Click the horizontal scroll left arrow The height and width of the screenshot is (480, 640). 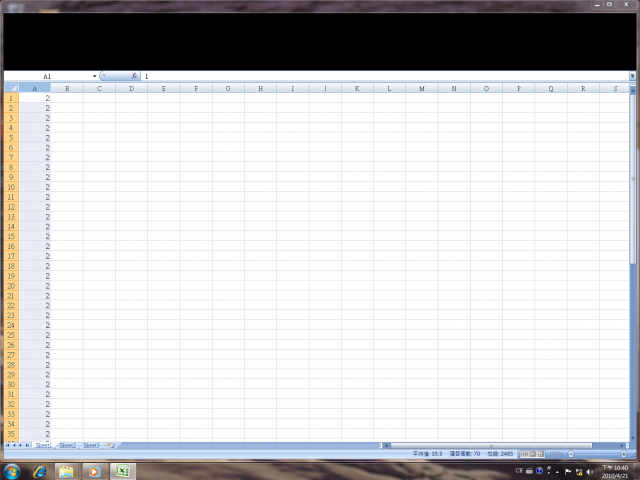click(387, 446)
